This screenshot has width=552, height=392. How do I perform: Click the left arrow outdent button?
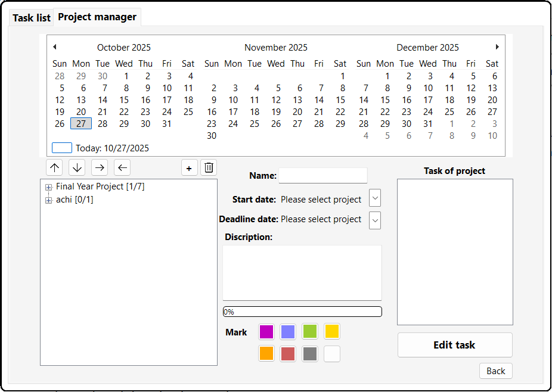122,167
